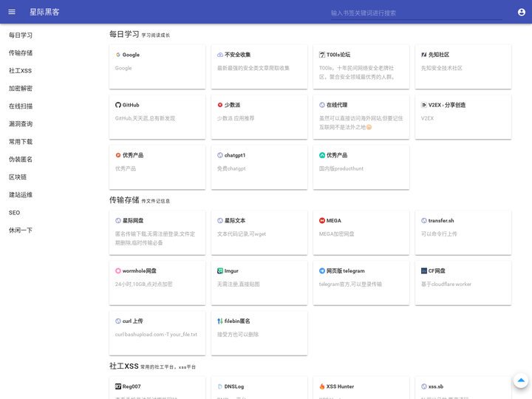
Task: Click the MEGA red logo icon
Action: point(322,220)
